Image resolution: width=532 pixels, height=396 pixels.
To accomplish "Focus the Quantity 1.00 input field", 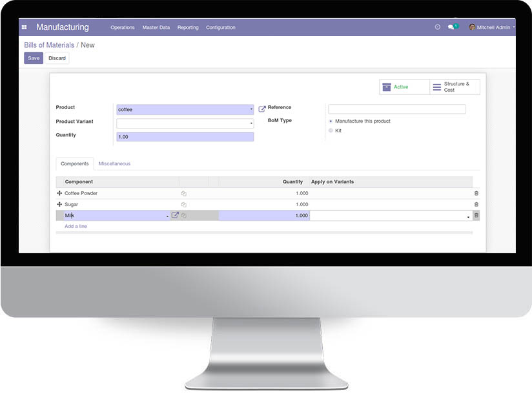I will pos(185,137).
